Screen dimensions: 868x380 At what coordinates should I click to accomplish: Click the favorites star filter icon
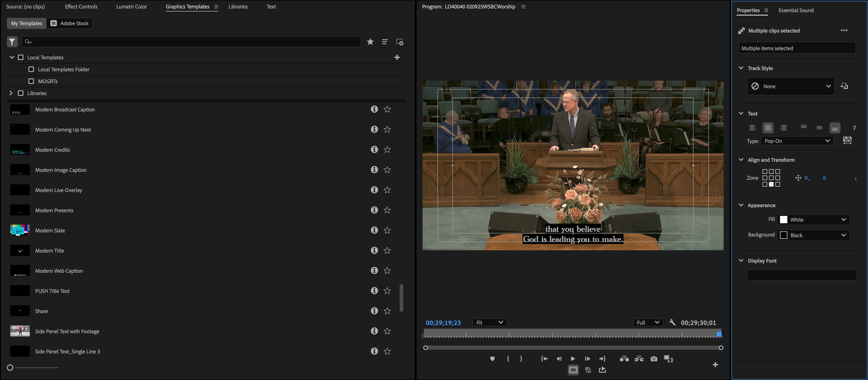(x=370, y=42)
